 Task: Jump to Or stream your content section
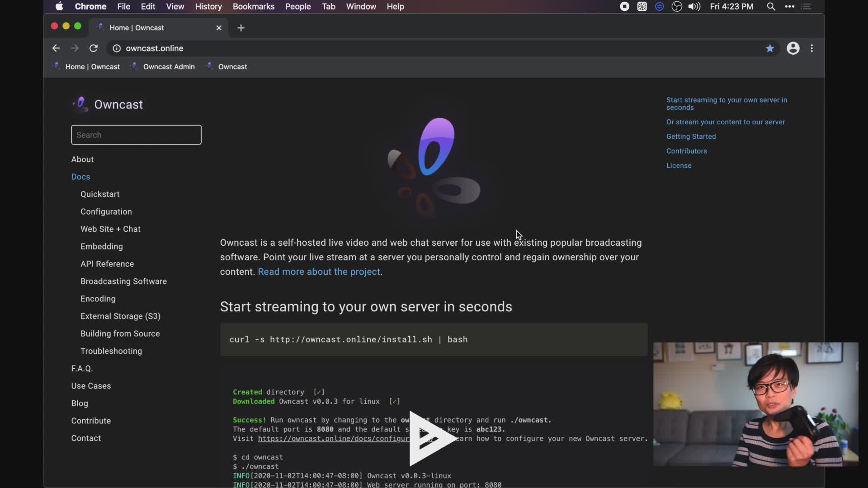[x=725, y=122]
